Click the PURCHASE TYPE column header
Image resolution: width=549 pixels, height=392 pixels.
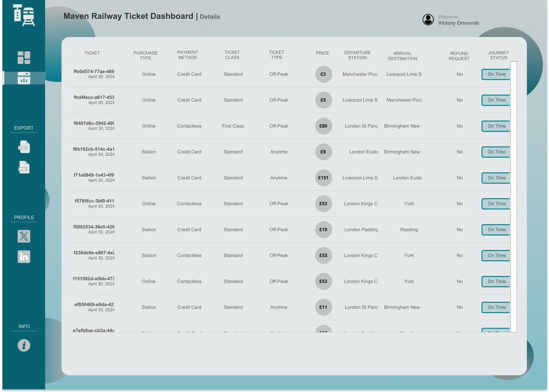tap(145, 55)
